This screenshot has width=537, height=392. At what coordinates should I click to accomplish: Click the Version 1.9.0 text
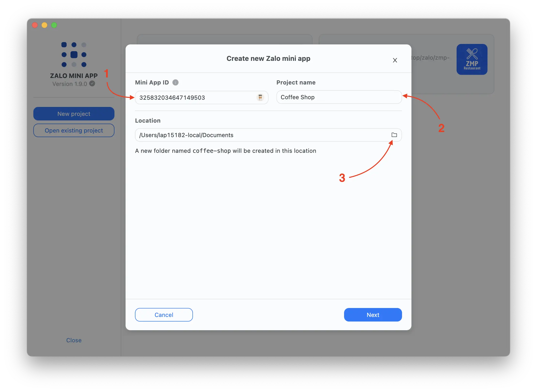tap(70, 84)
